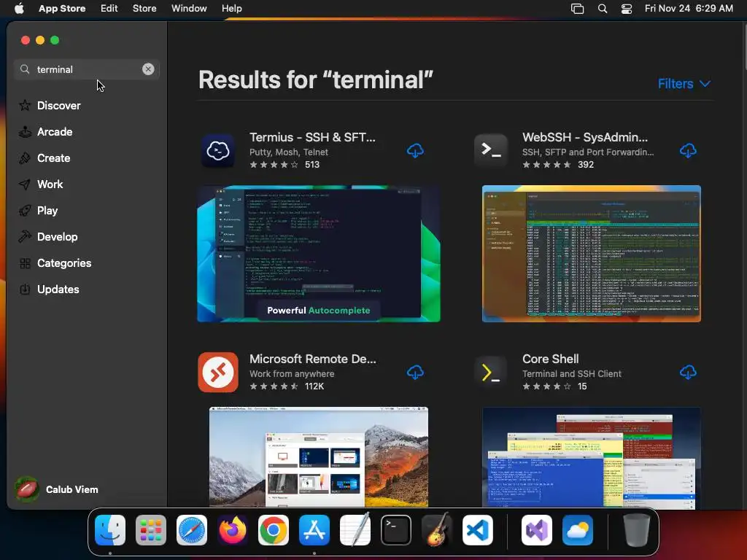Open the cloud weather app in Dock
The image size is (747, 560).
tap(578, 530)
